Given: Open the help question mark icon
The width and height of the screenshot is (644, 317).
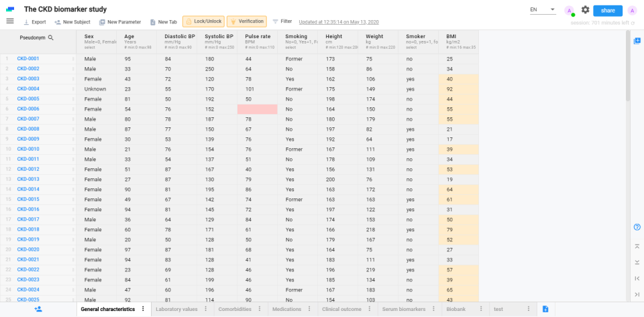Looking at the screenshot, I should coord(637,227).
